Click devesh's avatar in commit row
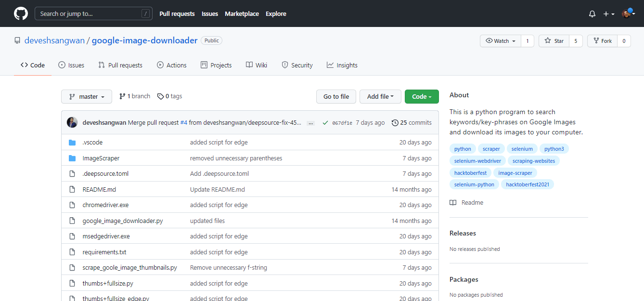The height and width of the screenshot is (301, 644). (x=72, y=123)
